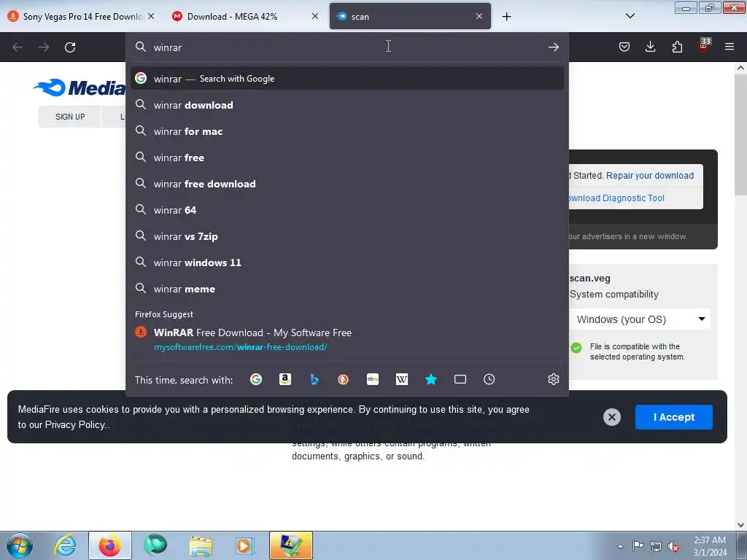This screenshot has height=560, width=747.
Task: Switch to Sony Vegas Pro 14 tab
Action: click(x=81, y=16)
